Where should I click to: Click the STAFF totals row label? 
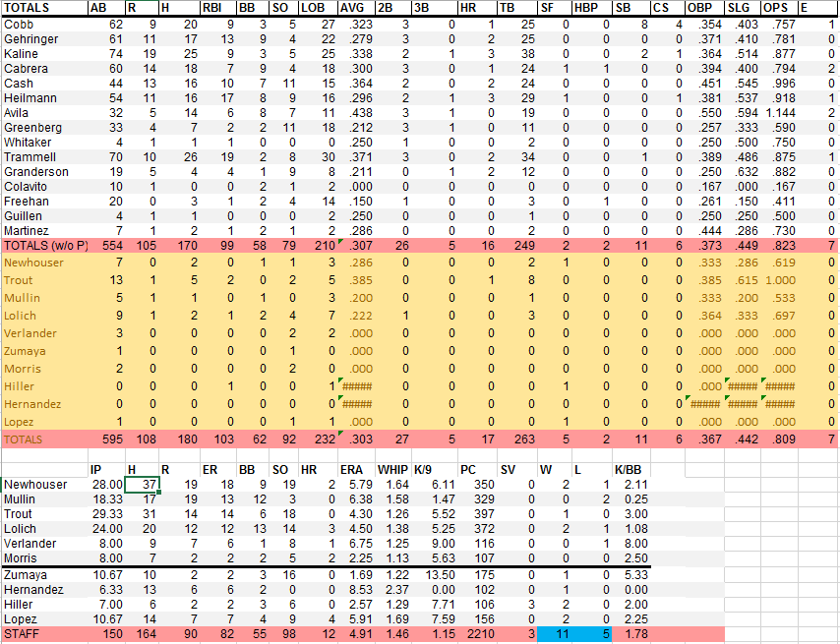tap(22, 634)
